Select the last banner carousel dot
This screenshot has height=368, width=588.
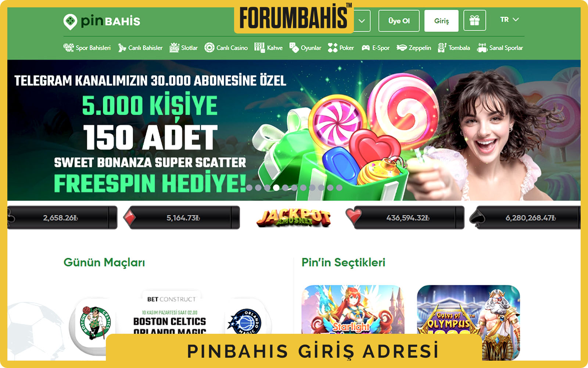(339, 188)
